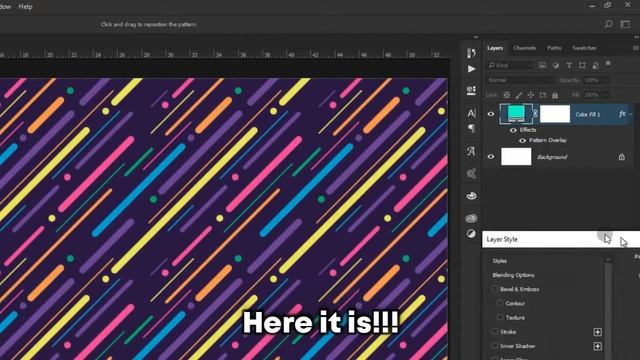640x360 pixels.
Task: Enable the Contour checkbox
Action: (x=500, y=303)
